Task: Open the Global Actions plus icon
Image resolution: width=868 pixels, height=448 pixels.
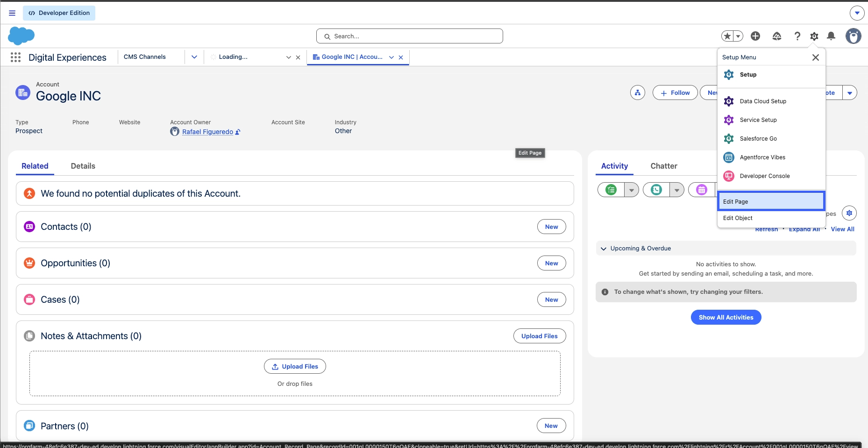Action: pyautogui.click(x=755, y=36)
